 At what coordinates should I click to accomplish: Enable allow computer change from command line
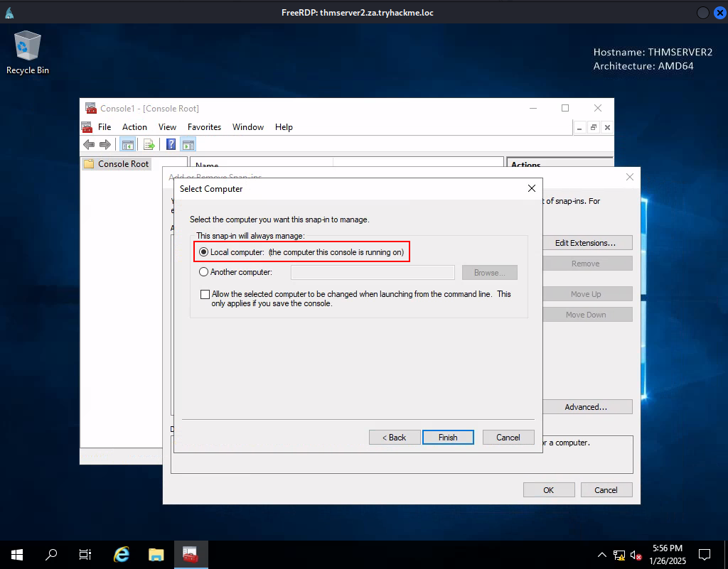[x=205, y=295]
